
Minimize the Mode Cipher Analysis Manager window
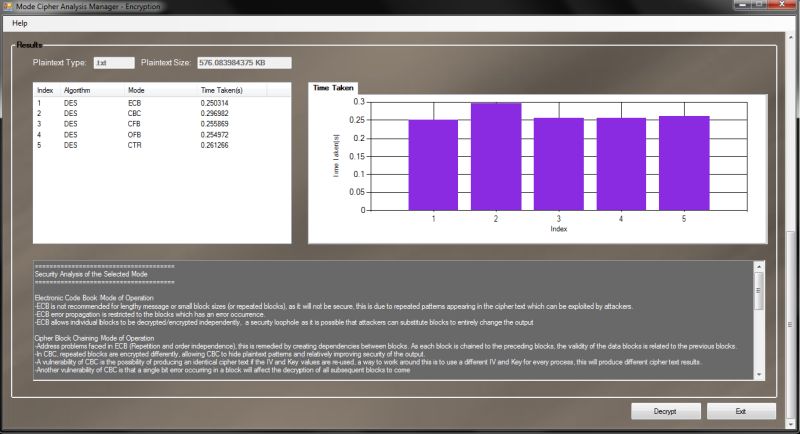[x=742, y=4]
